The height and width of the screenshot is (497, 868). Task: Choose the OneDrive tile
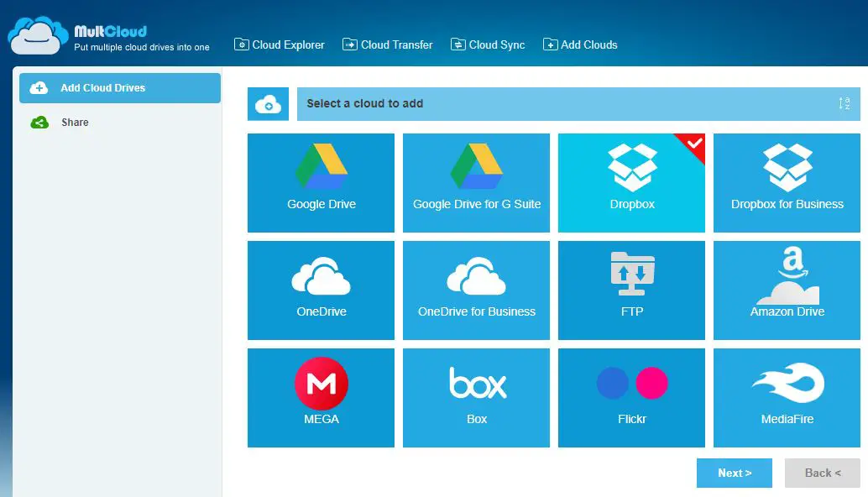point(321,290)
